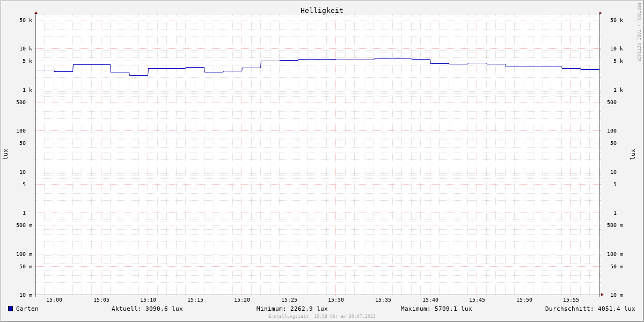Click the 15:15 time axis label

195,300
